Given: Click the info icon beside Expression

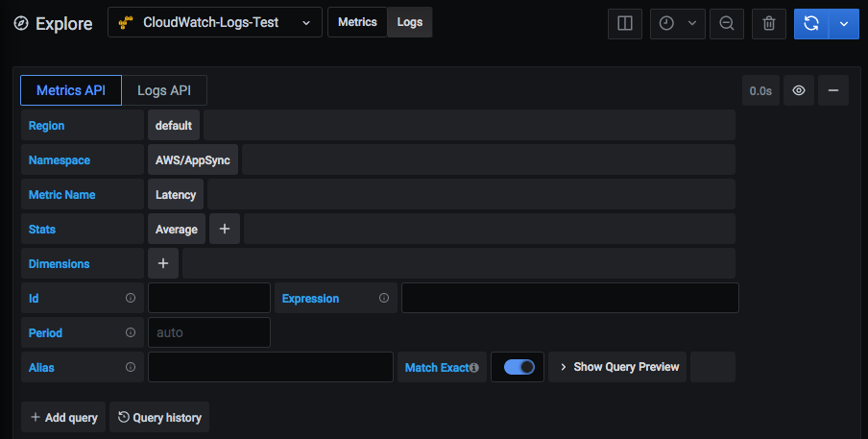Looking at the screenshot, I should (384, 299).
